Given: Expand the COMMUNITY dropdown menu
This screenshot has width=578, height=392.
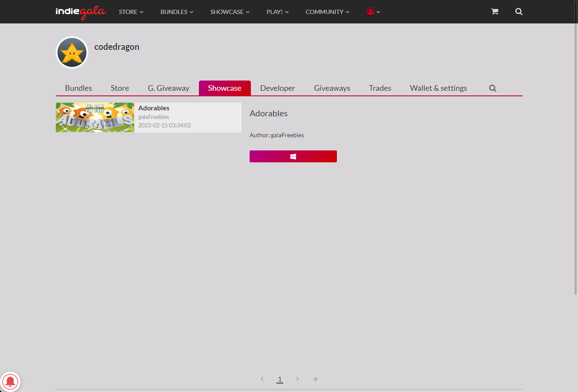Looking at the screenshot, I should point(328,12).
